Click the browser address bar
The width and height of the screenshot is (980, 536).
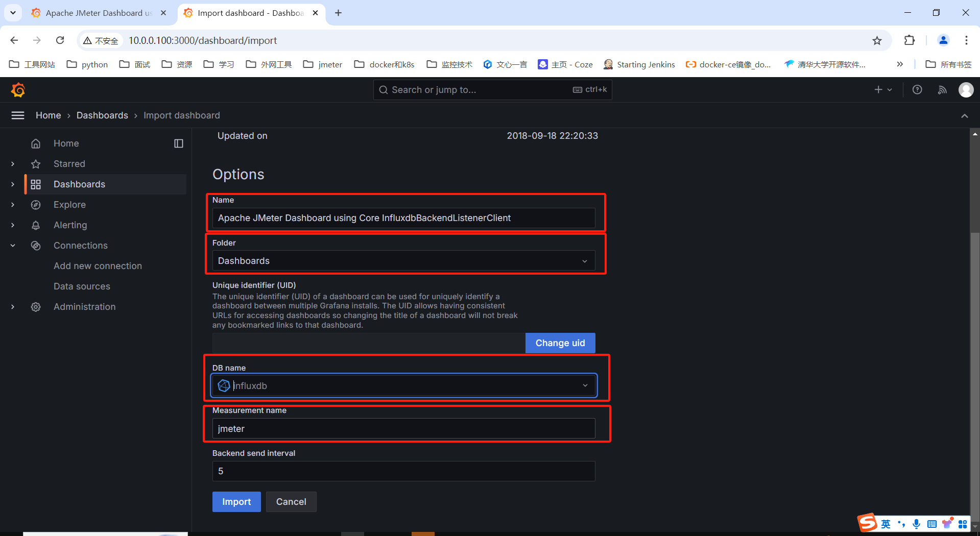pyautogui.click(x=485, y=40)
